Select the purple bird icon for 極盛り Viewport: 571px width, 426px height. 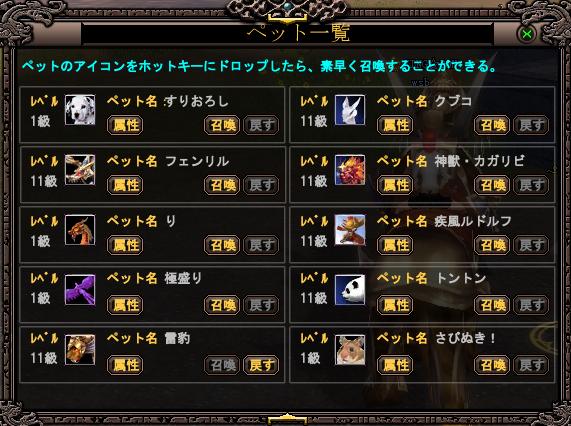click(80, 290)
